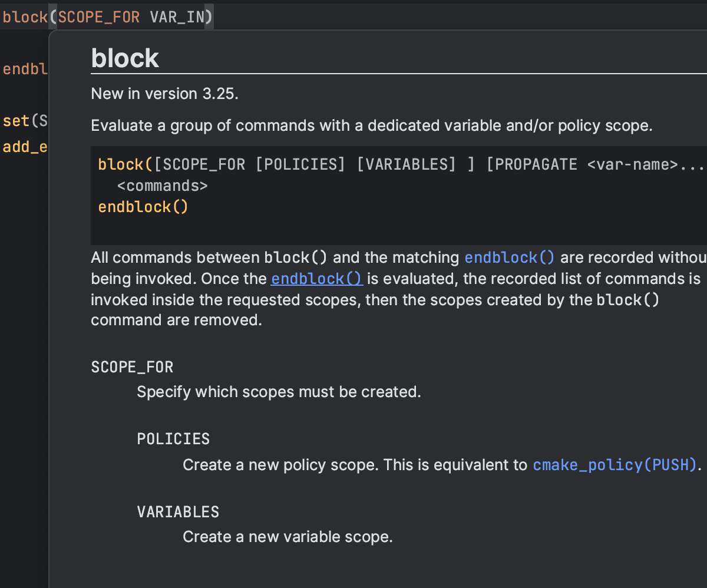Viewport: 707px width, 588px height.
Task: Click [VARIABLES] in the syntax signature line
Action: pyautogui.click(x=407, y=164)
